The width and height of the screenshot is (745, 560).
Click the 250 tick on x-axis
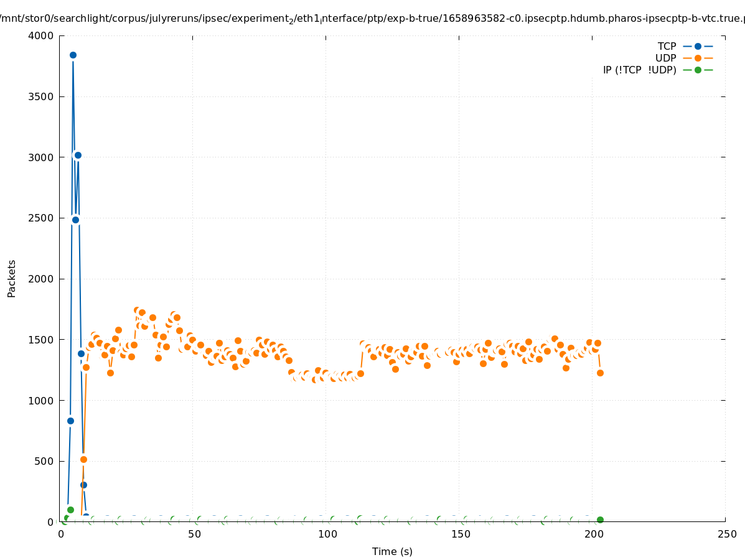pos(726,534)
